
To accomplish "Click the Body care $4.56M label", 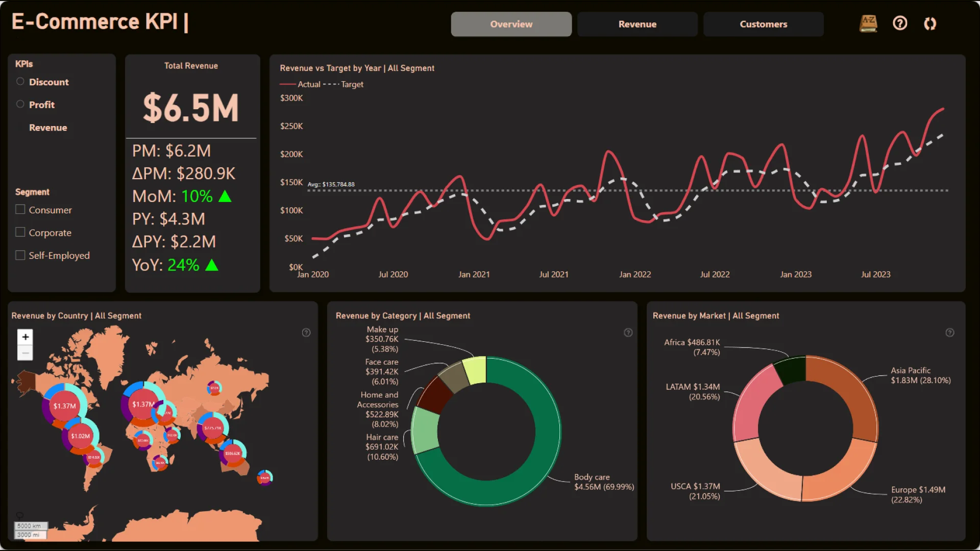I will [x=604, y=482].
